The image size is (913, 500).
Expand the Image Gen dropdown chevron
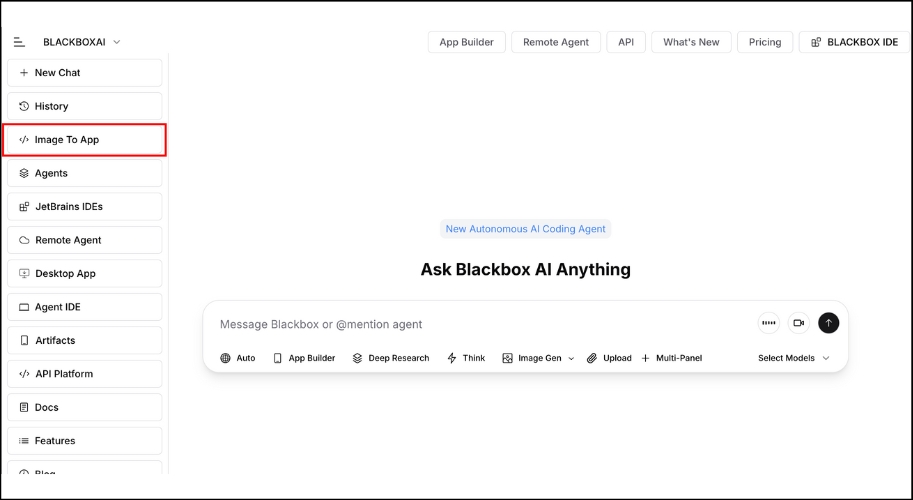(x=571, y=358)
